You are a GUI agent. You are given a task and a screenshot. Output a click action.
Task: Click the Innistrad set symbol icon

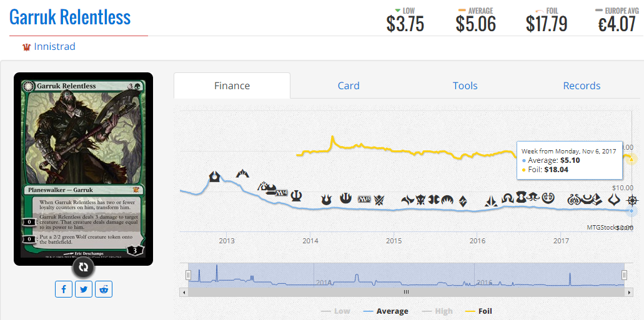coord(27,47)
